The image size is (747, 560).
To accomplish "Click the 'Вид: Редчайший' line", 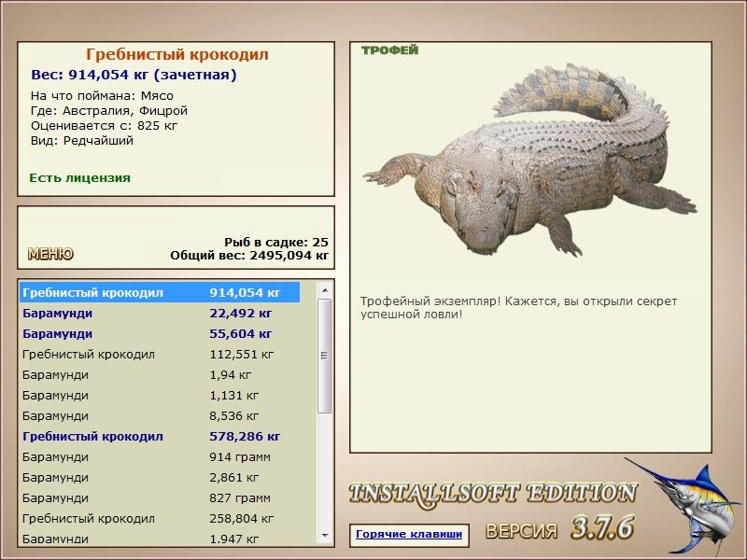I will point(82,141).
